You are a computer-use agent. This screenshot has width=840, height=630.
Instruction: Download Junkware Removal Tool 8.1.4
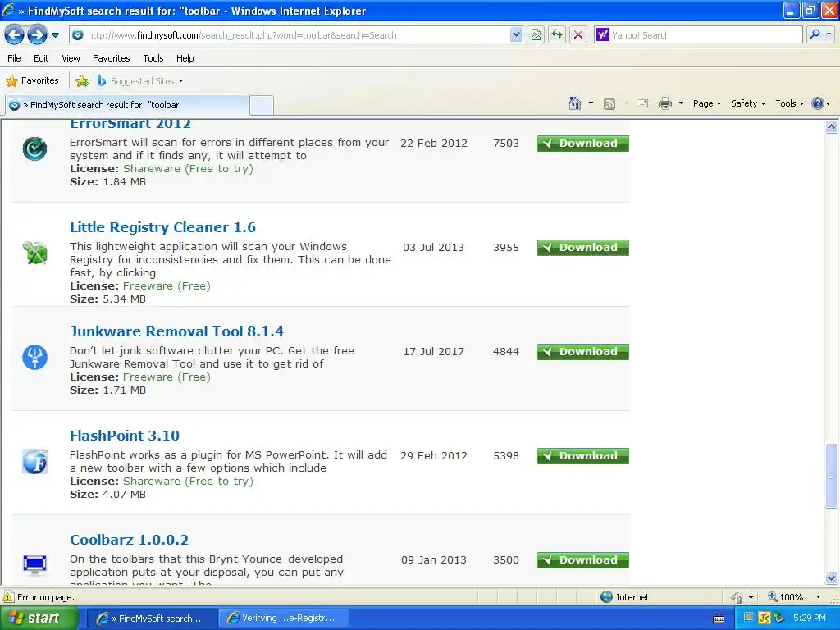coord(583,352)
